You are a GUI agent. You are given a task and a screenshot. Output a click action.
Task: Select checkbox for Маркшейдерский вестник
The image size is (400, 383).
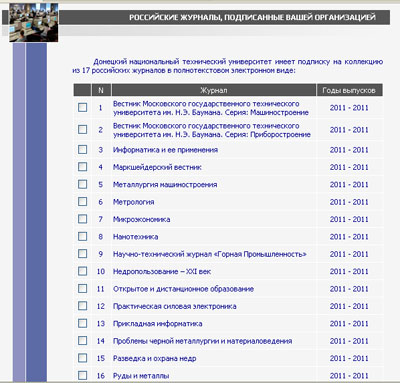pos(82,167)
